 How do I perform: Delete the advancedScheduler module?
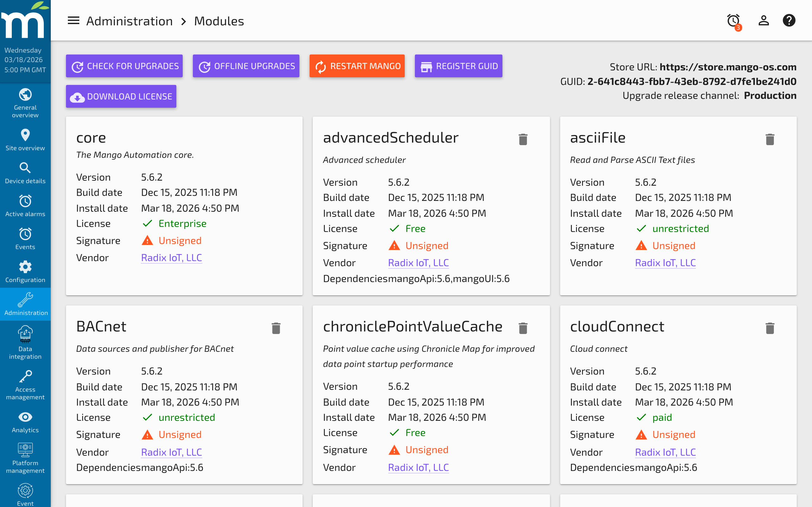[x=523, y=139]
